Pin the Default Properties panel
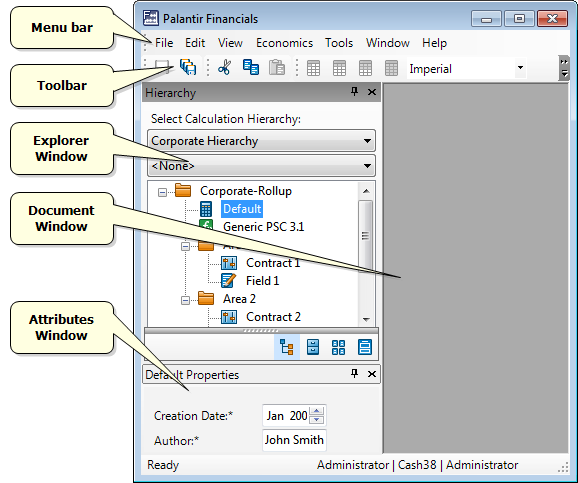 pyautogui.click(x=355, y=373)
